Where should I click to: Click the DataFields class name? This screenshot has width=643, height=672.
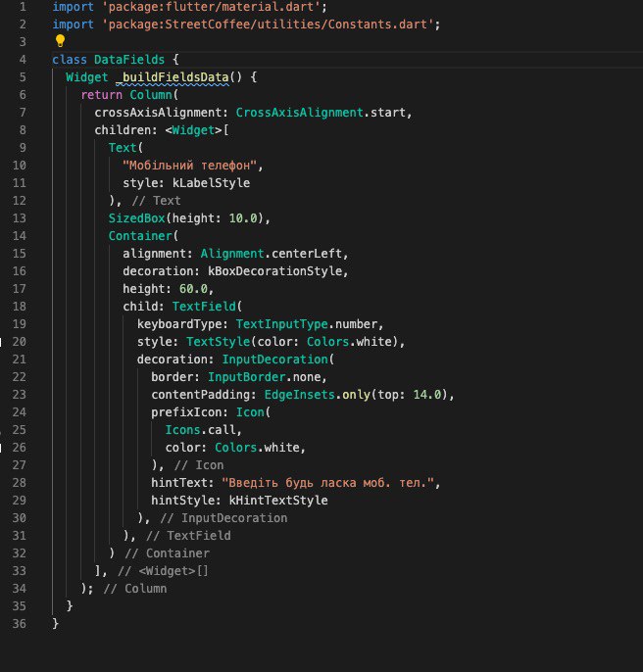[129, 60]
